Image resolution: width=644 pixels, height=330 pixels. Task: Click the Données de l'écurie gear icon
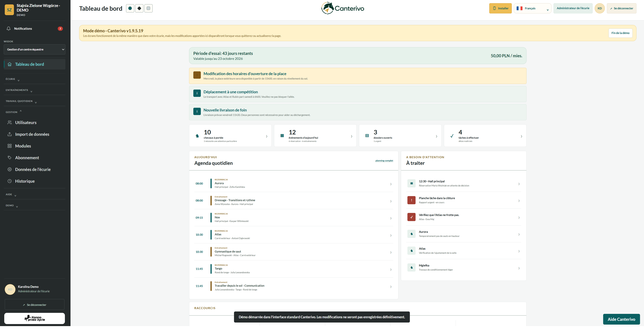[10, 169]
